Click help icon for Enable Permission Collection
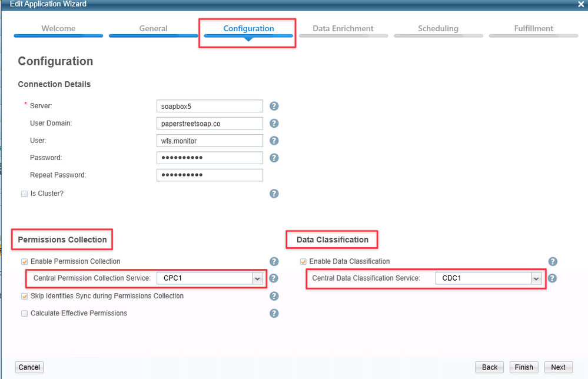588x379 pixels. (x=274, y=261)
